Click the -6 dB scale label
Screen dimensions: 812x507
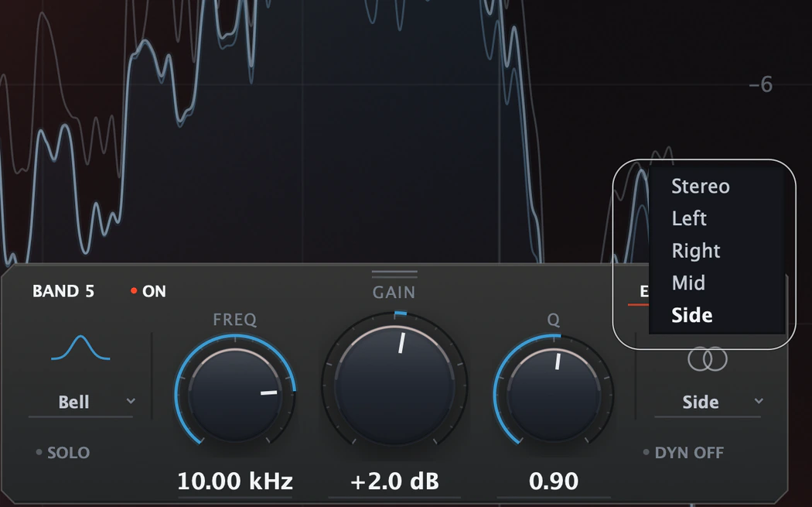761,84
